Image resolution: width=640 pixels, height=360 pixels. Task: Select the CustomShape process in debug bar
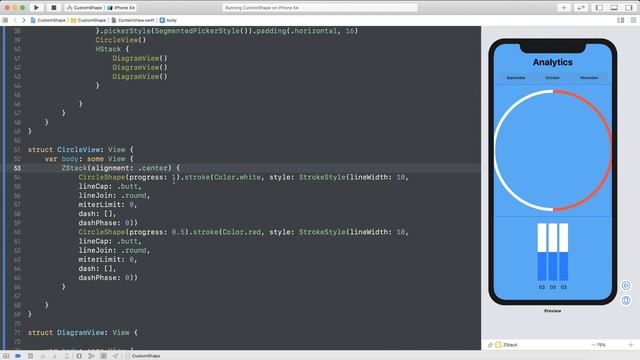(143, 356)
